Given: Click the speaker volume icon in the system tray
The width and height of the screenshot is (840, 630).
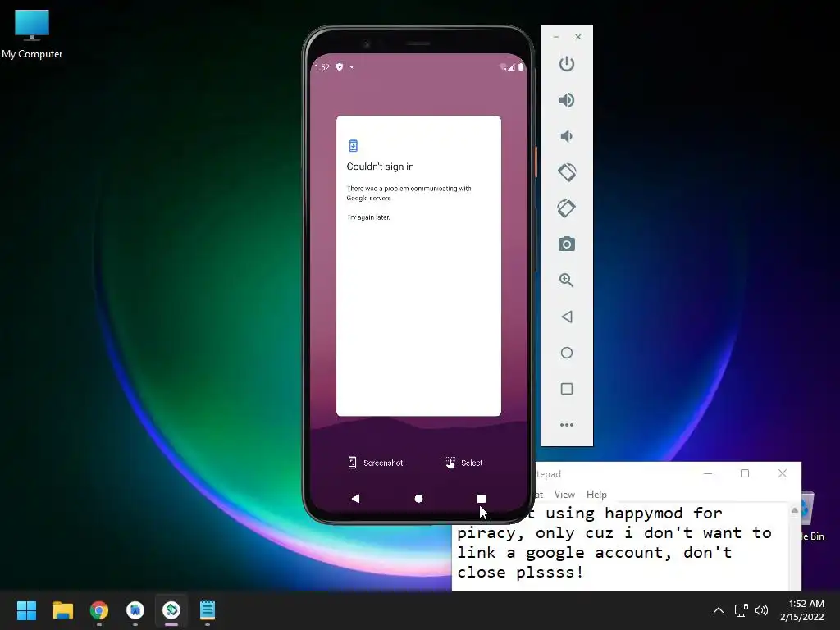Looking at the screenshot, I should click(760, 610).
